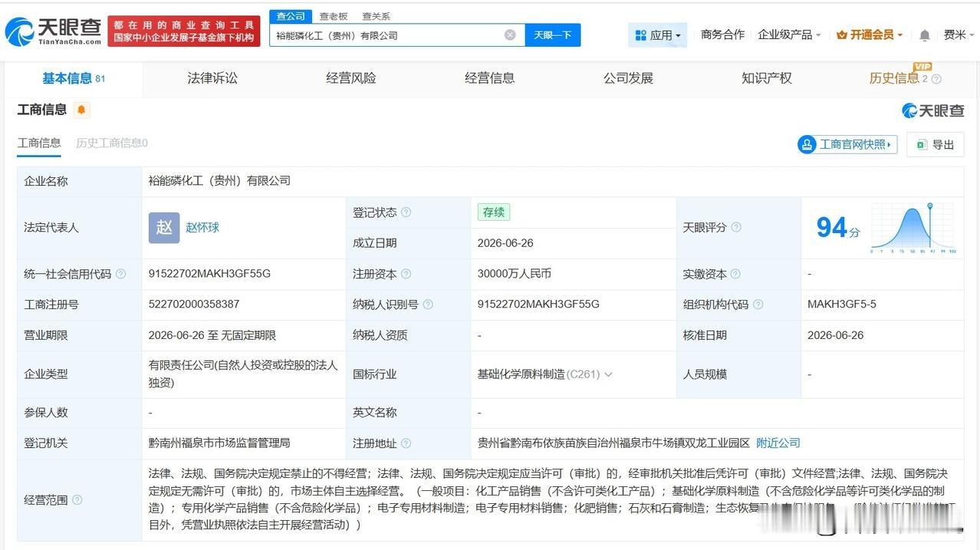The height and width of the screenshot is (550, 980).
Task: Expand the 开通会员 membership dropdown
Action: pyautogui.click(x=869, y=35)
